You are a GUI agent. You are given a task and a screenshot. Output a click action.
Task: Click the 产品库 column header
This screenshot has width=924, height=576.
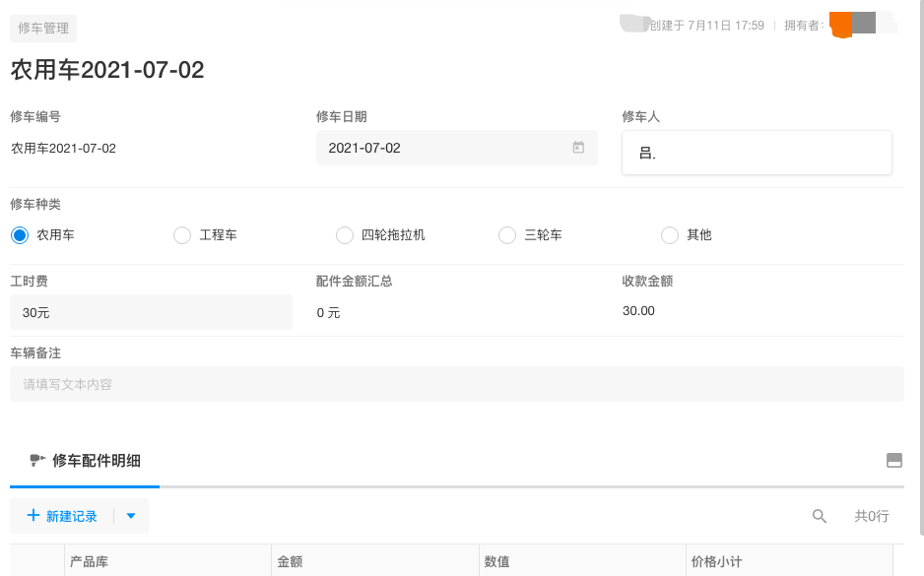tap(89, 562)
